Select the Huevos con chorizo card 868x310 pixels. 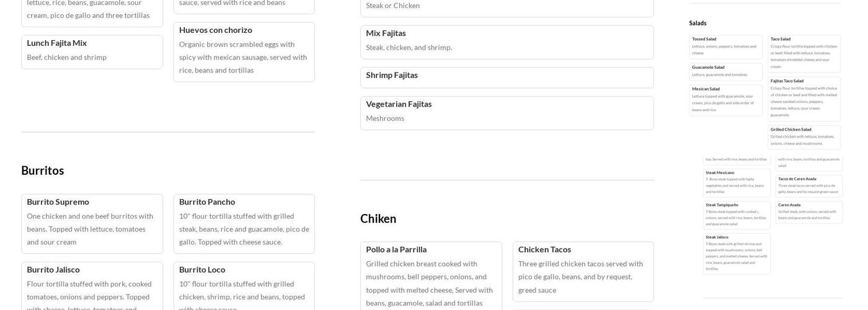244,51
